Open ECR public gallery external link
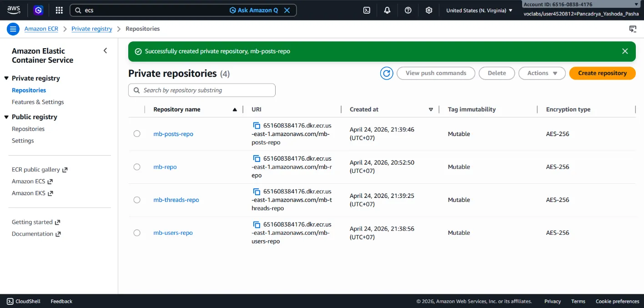644x308 pixels. pyautogui.click(x=40, y=170)
